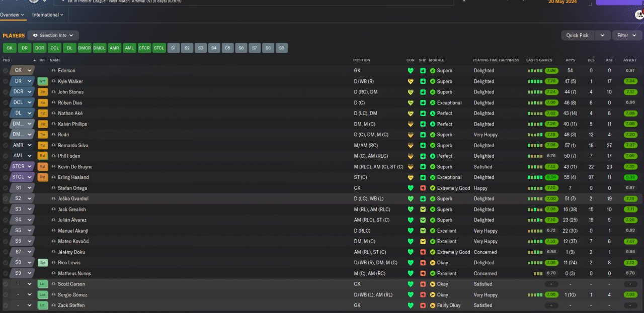This screenshot has height=313, width=644.
Task: Click Kevin De Bruyne's 7.35 average rating
Action: pyautogui.click(x=630, y=167)
